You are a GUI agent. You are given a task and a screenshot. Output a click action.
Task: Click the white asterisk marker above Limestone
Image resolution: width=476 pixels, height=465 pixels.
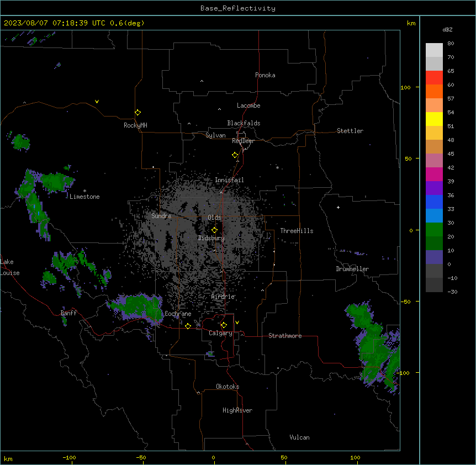tap(84, 191)
